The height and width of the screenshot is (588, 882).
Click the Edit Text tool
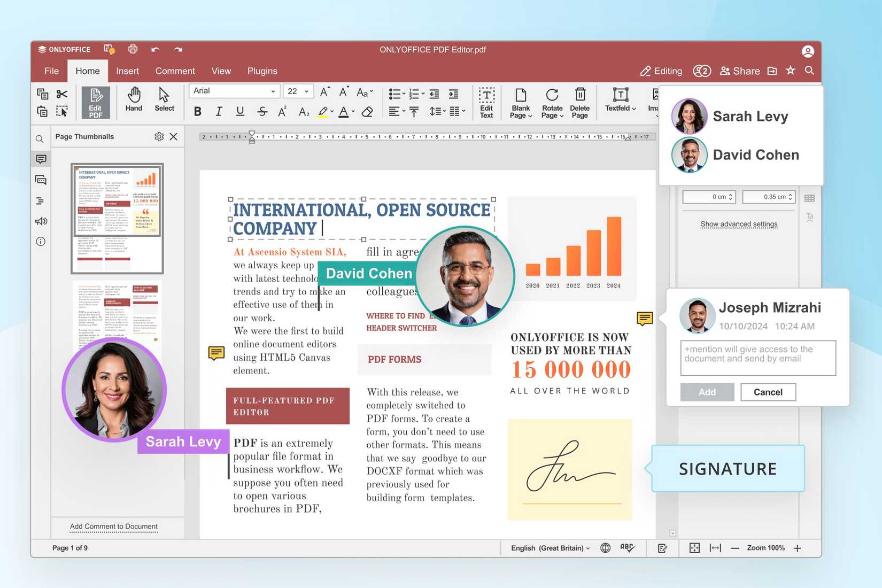click(486, 102)
